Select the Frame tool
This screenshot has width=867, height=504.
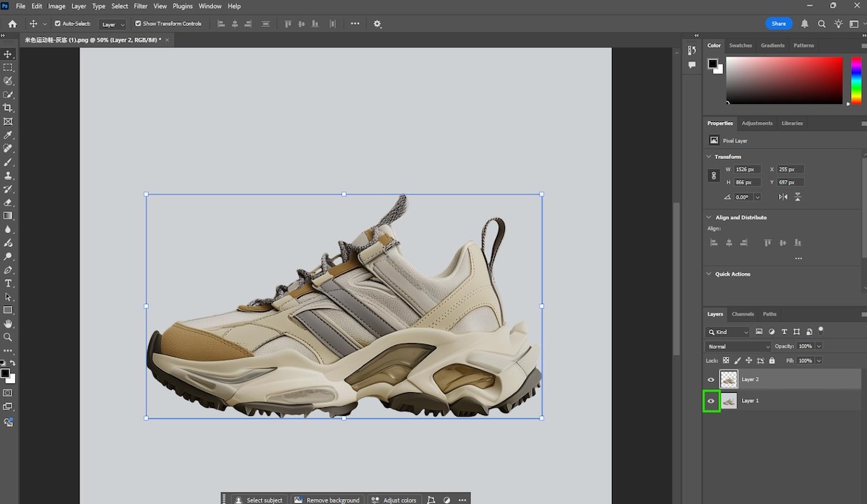click(8, 121)
